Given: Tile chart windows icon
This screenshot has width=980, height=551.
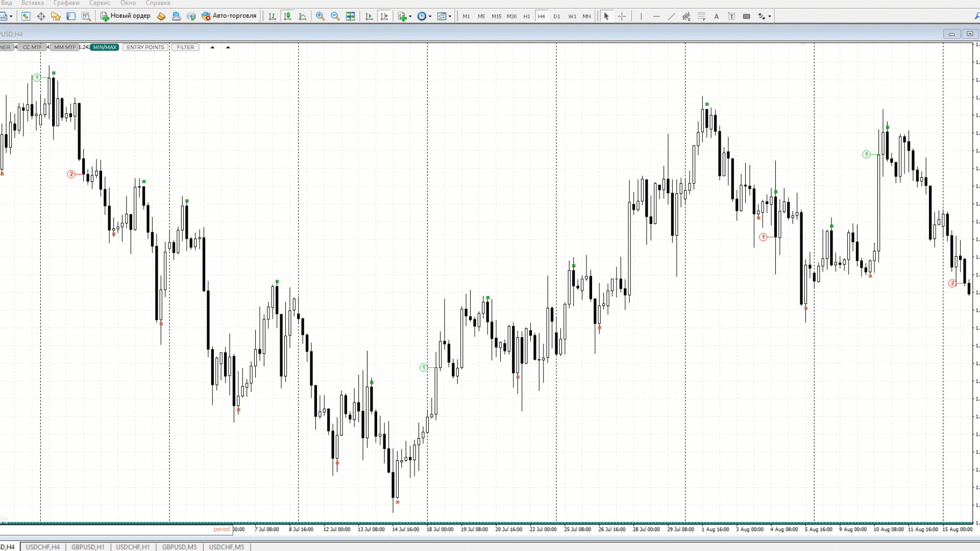Looking at the screenshot, I should coord(350,16).
